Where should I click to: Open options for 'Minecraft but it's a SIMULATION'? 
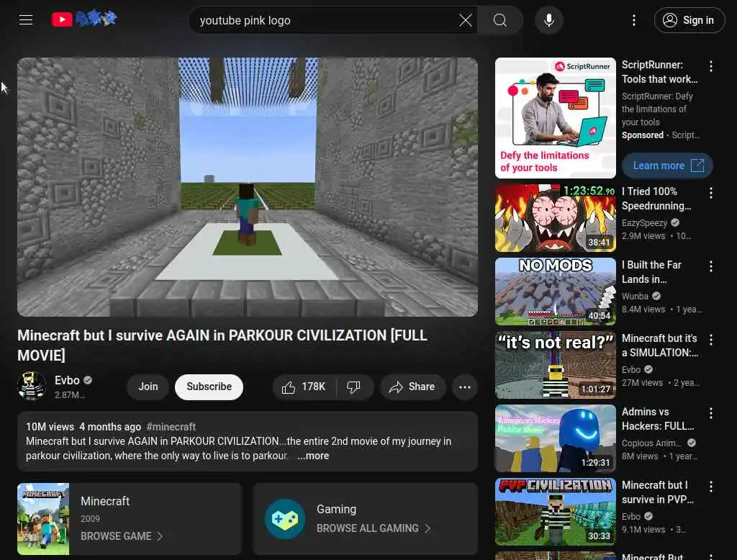tap(711, 339)
